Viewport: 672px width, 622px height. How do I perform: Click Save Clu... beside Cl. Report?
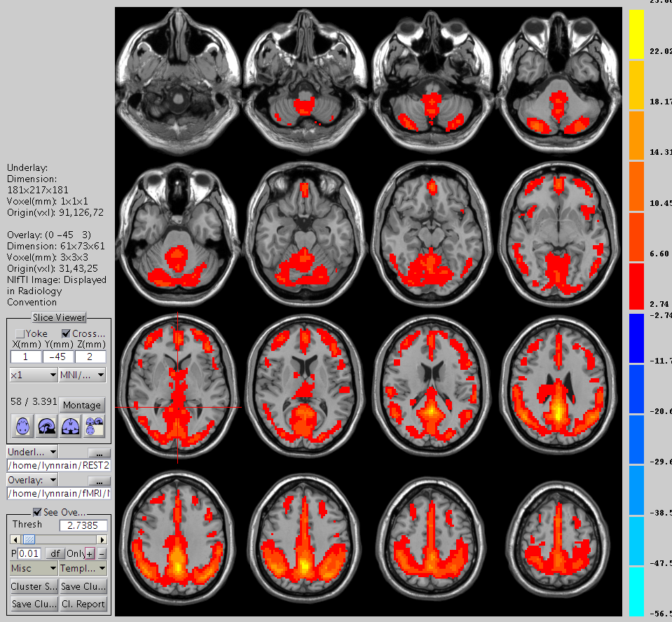click(34, 604)
